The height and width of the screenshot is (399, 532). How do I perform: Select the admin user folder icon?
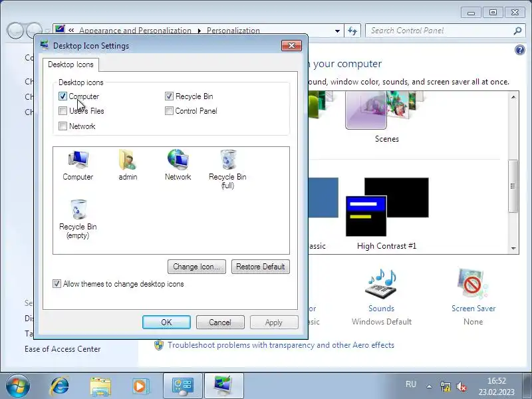pyautogui.click(x=128, y=165)
